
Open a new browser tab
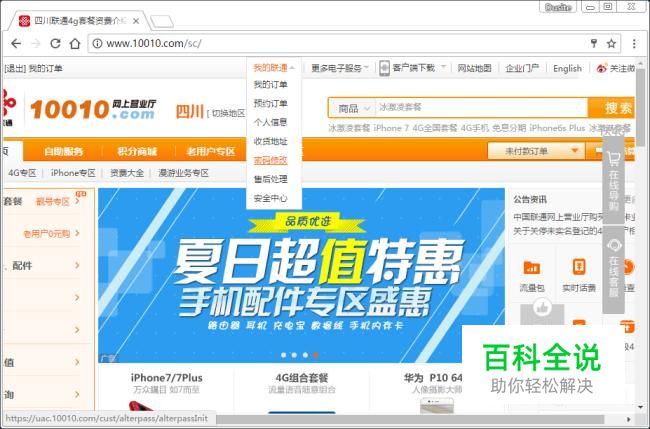(162, 21)
